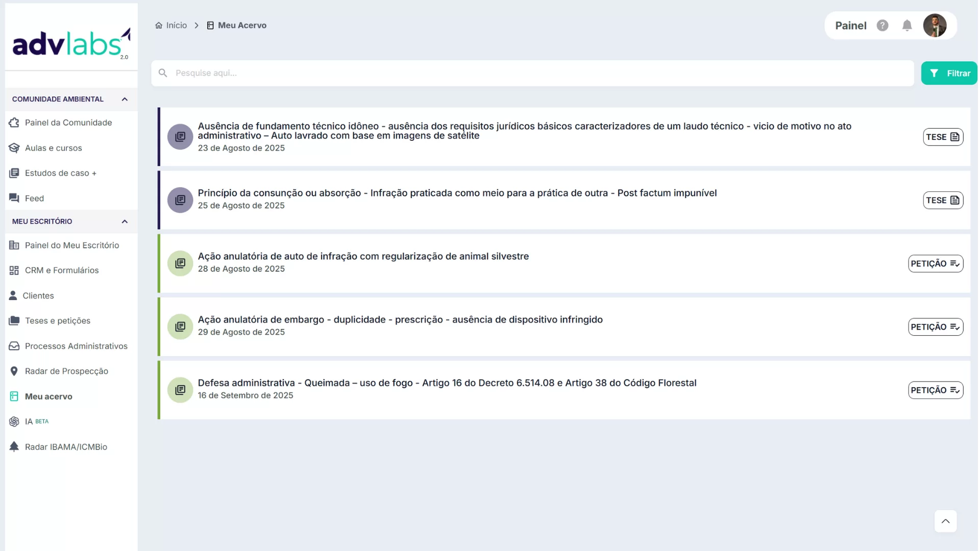Viewport: 980px width, 551px height.
Task: Open the help question mark icon
Action: click(882, 26)
